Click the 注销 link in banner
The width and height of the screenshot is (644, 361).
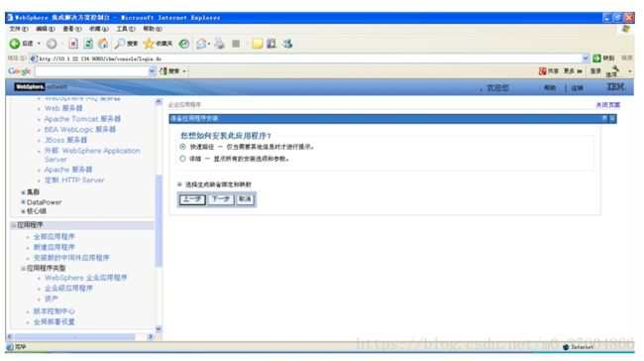577,87
